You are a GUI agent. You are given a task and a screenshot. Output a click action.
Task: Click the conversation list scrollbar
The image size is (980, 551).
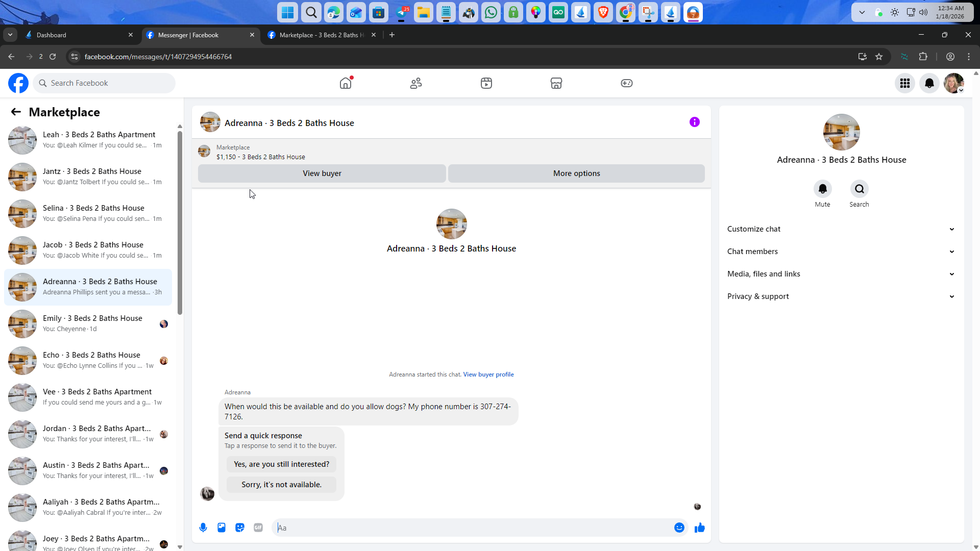pyautogui.click(x=180, y=222)
